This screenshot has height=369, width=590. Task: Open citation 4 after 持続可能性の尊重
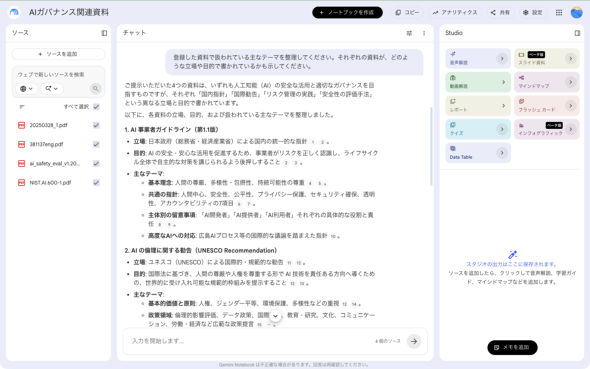click(x=310, y=183)
